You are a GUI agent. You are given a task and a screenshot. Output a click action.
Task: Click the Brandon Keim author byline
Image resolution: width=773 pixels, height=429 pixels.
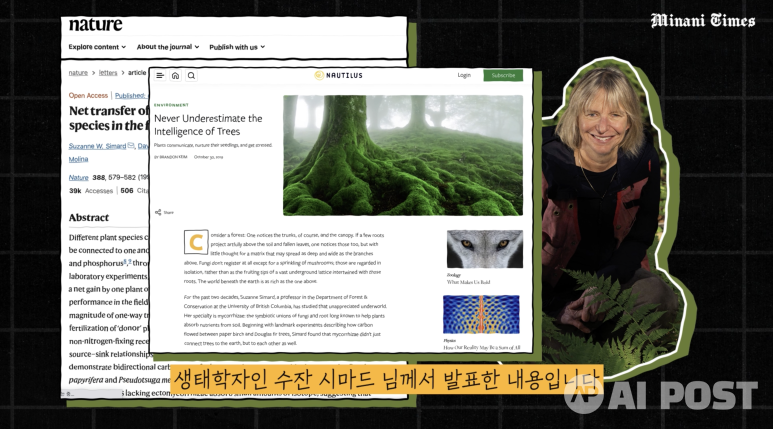point(171,157)
